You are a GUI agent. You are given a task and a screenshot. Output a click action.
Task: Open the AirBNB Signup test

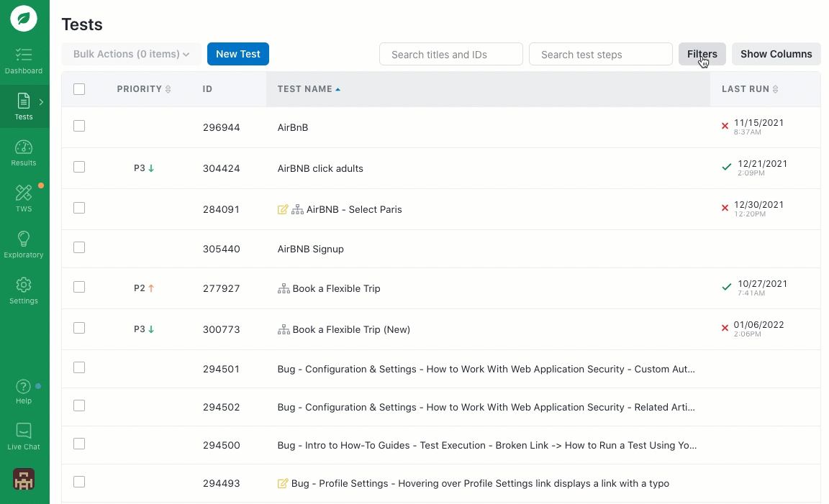310,249
